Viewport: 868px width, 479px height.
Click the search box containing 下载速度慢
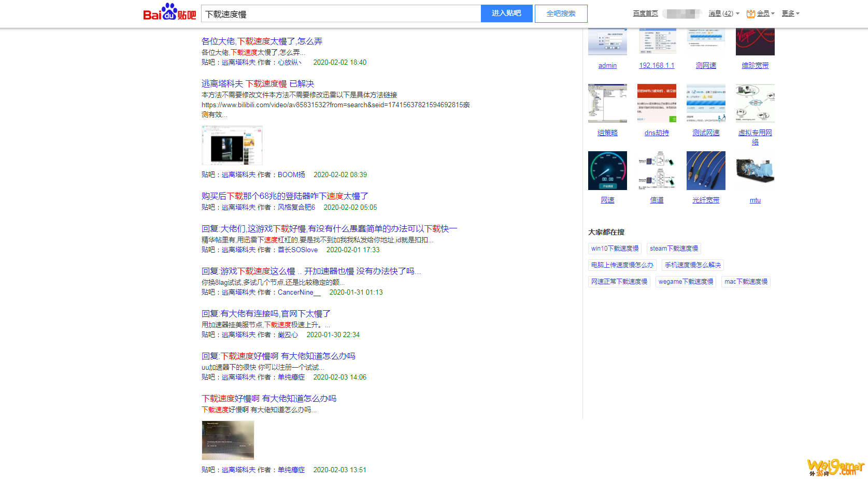point(341,13)
